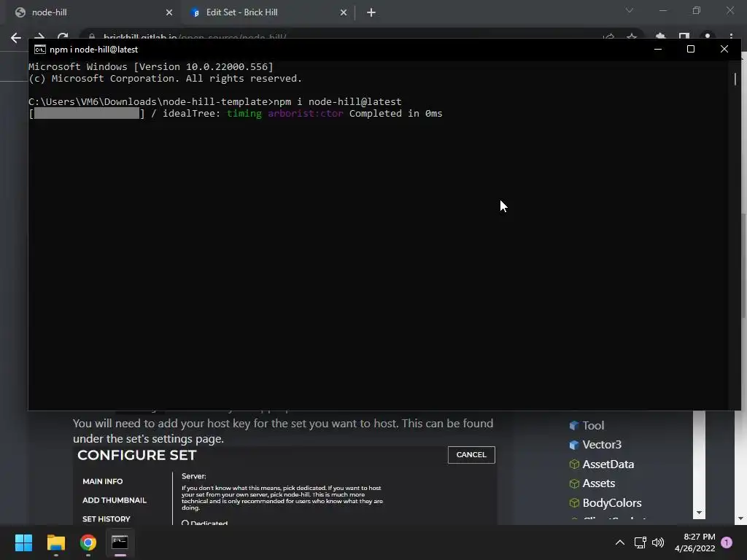
Task: Open the taskbar clock and date
Action: [695, 542]
